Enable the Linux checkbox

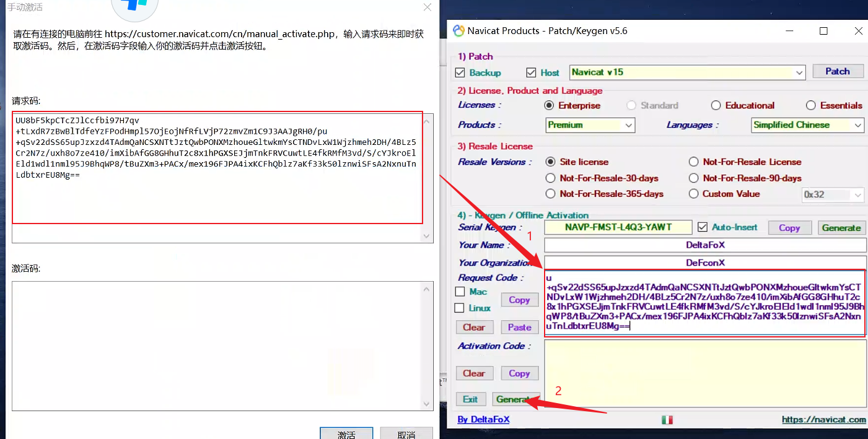click(460, 308)
